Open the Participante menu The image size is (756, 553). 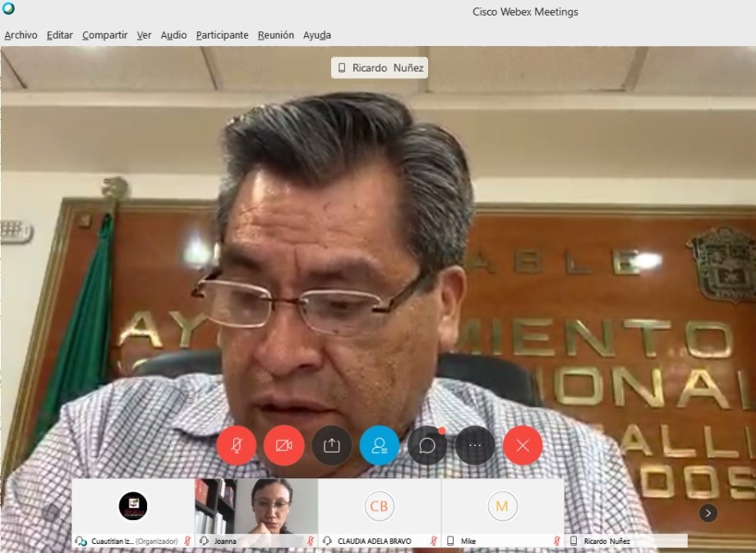point(222,35)
